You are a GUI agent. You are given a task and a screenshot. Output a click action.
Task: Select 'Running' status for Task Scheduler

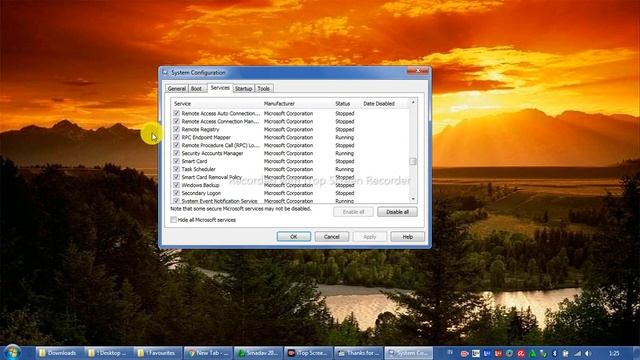pos(344,169)
